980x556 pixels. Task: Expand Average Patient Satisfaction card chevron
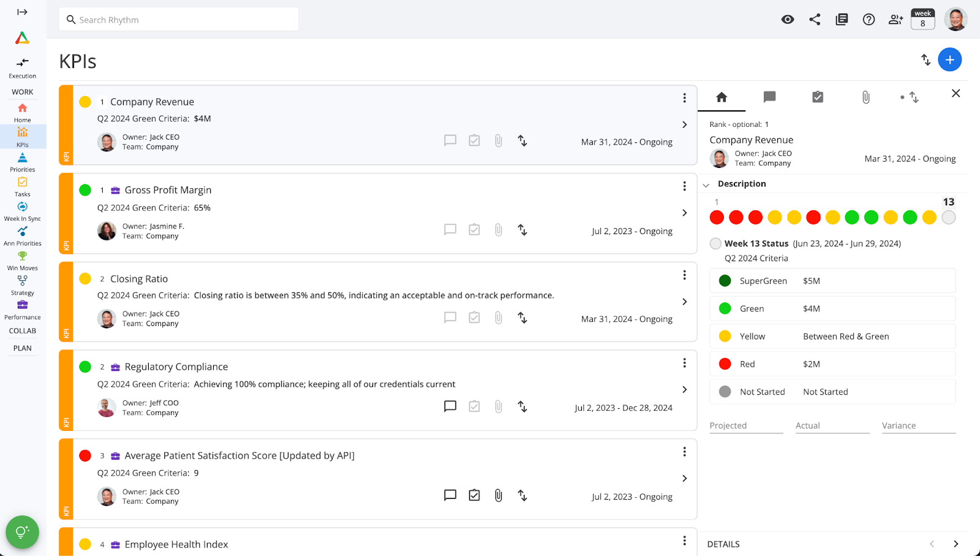click(x=684, y=478)
